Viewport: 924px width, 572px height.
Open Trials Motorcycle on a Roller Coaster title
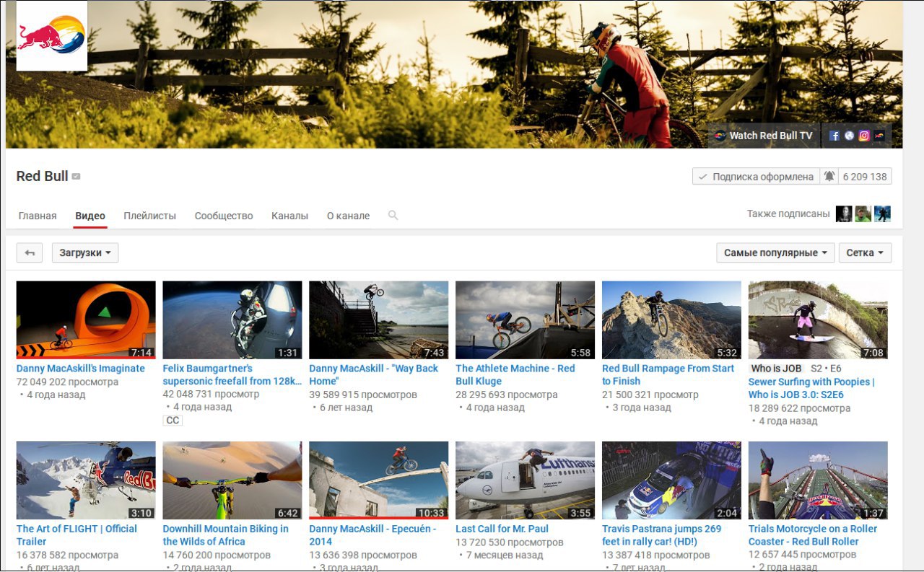click(813, 535)
